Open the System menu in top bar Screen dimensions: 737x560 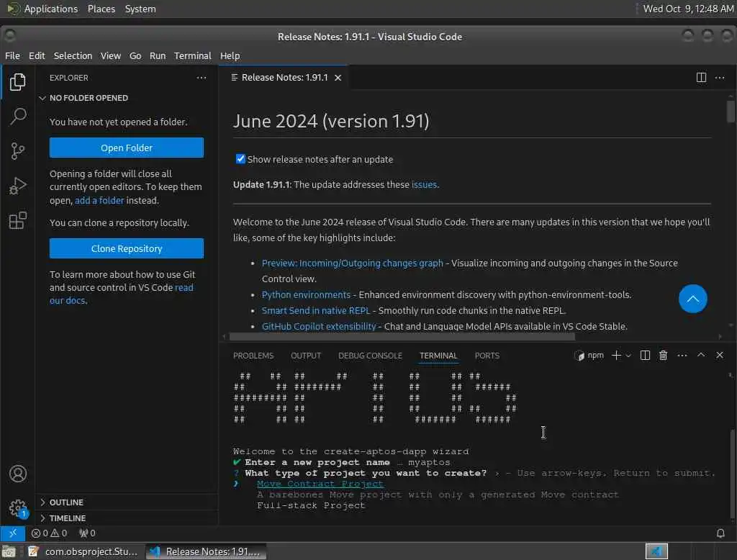[x=140, y=9]
